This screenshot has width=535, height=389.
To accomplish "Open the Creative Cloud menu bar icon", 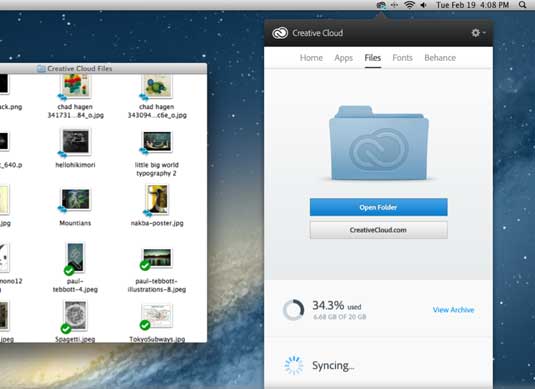I will click(381, 5).
